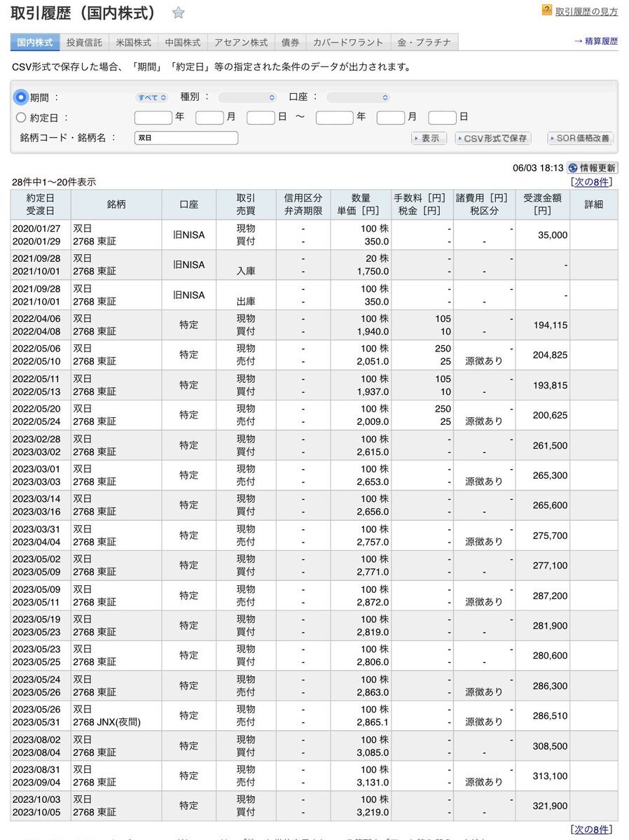Viewport: 629px width, 840px height.
Task: Select the 期間 radio button
Action: tap(20, 97)
